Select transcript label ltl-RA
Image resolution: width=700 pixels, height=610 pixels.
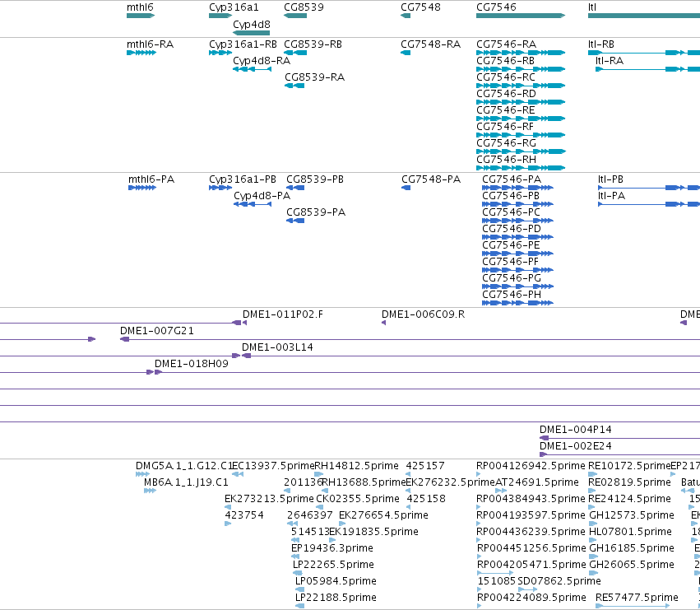[x=610, y=61]
